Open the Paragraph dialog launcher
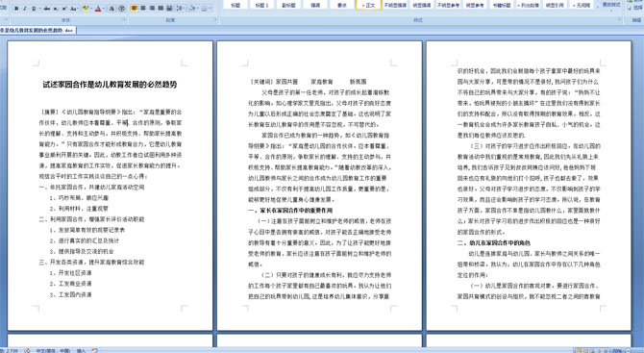Viewport: 644px width, 353px height. point(215,20)
